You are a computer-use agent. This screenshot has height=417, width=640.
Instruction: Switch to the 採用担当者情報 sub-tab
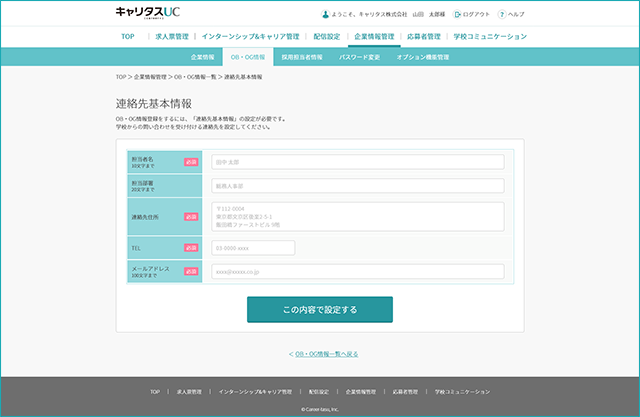pyautogui.click(x=302, y=57)
